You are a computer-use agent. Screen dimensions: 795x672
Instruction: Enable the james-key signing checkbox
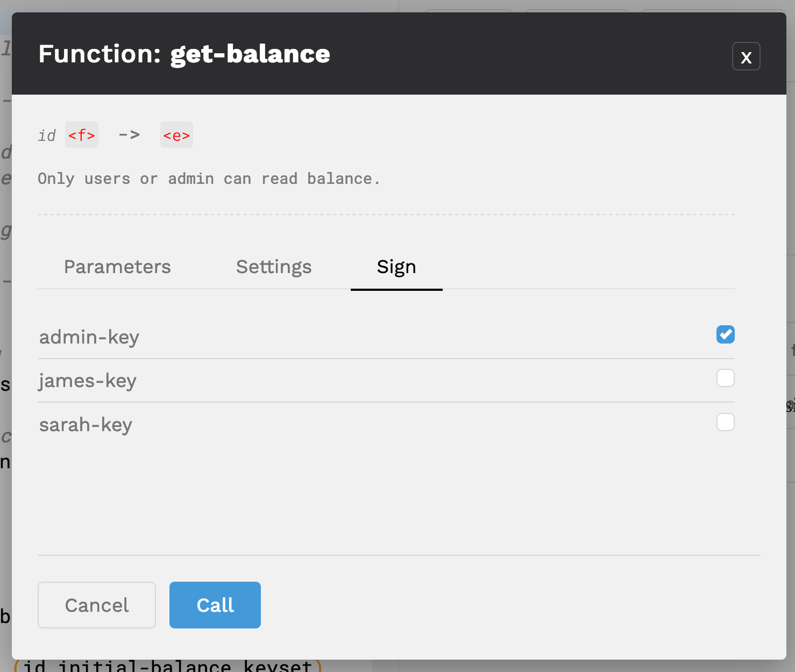click(726, 378)
